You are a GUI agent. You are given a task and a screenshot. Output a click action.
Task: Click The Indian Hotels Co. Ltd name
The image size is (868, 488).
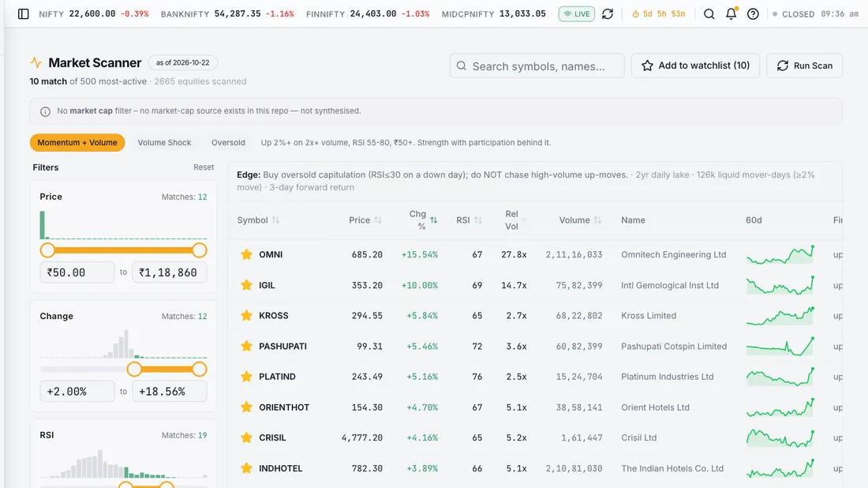click(x=672, y=468)
